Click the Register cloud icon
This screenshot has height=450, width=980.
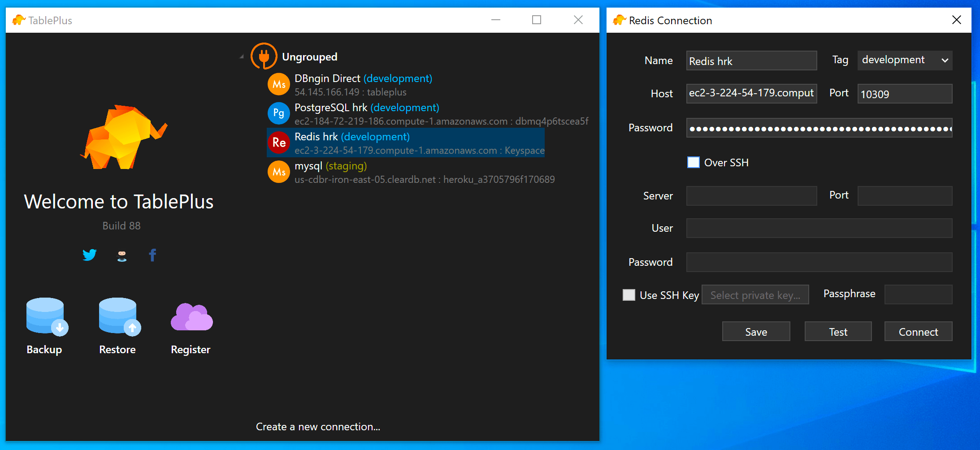[191, 316]
